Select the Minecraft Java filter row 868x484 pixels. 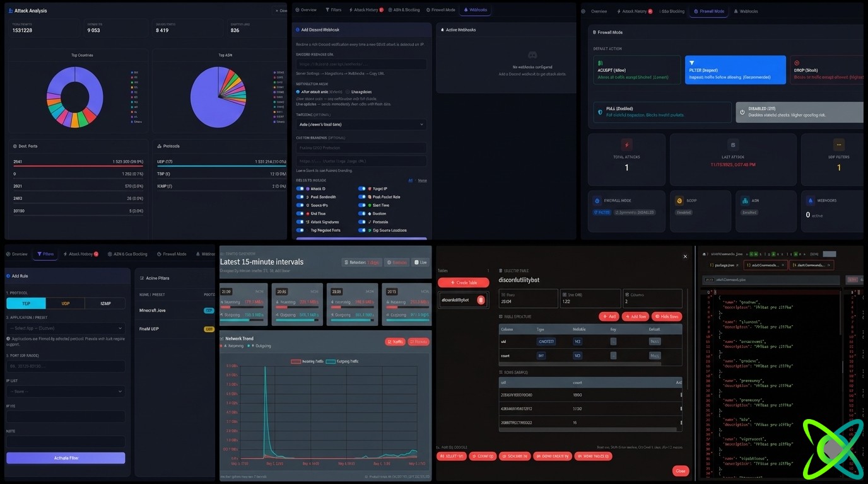176,311
